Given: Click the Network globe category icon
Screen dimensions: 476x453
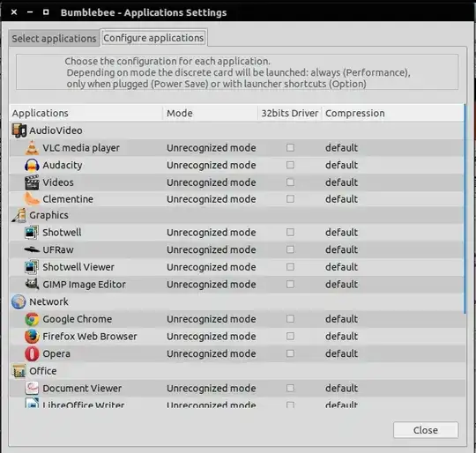Looking at the screenshot, I should point(19,302).
